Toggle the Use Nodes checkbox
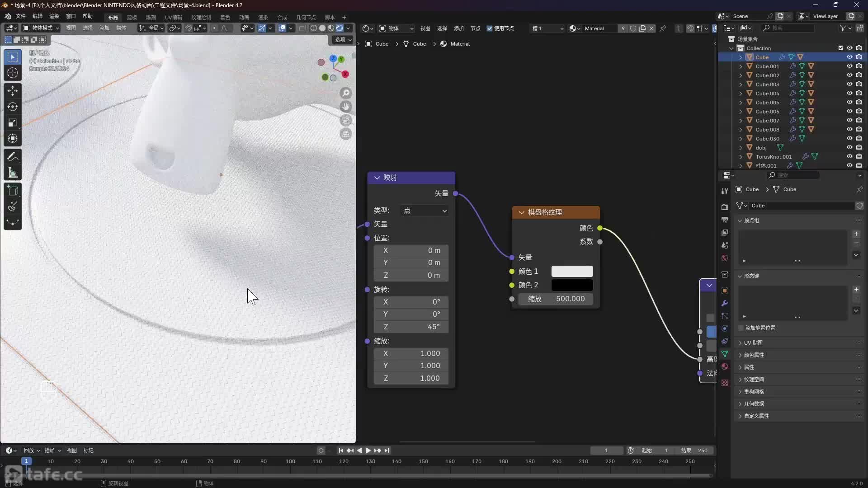868x488 pixels. coord(490,28)
